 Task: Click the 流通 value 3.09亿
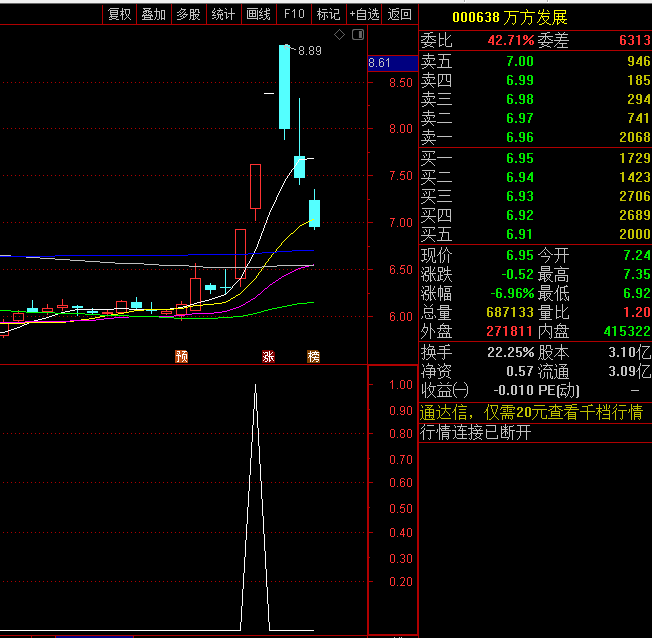coord(630,371)
